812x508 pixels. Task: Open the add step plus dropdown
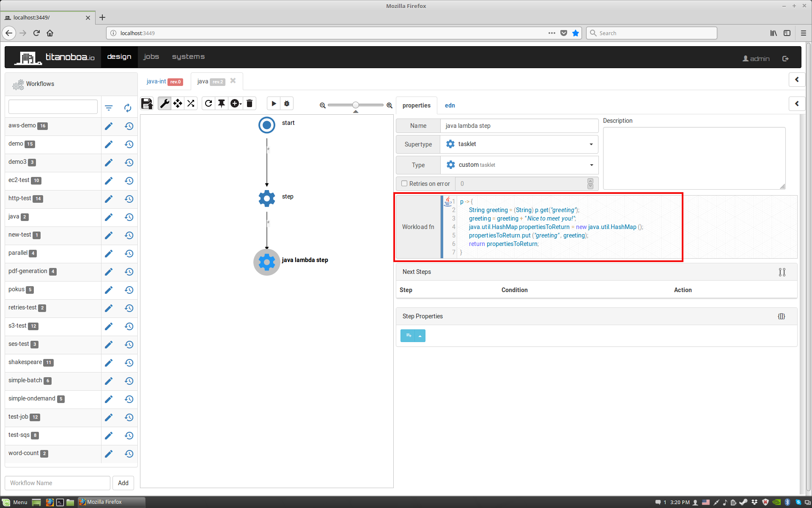[236, 104]
